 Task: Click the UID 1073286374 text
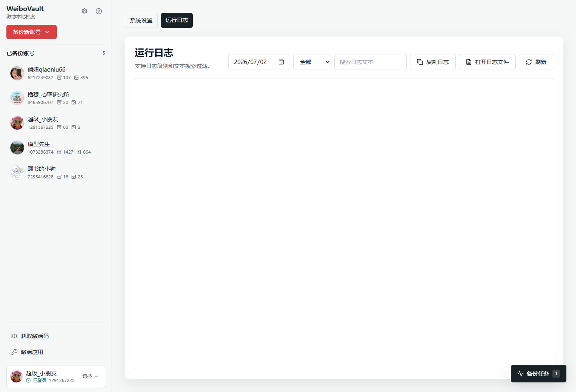pos(40,152)
